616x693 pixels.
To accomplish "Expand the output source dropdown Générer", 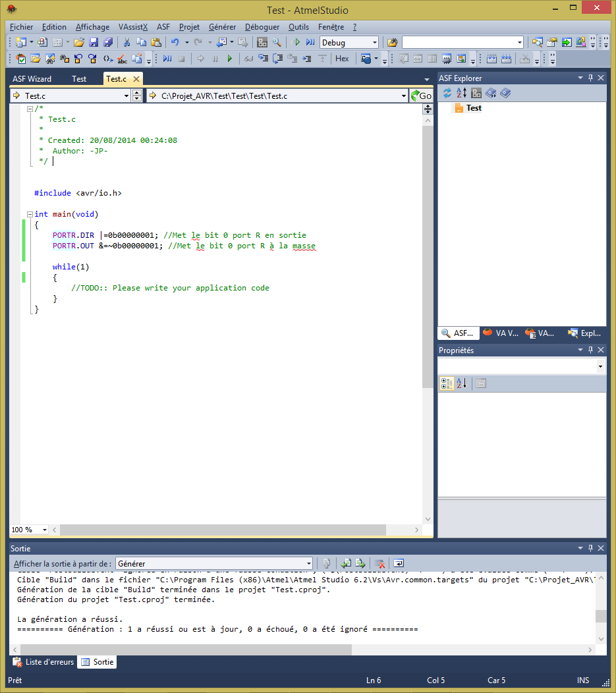I will pos(308,563).
